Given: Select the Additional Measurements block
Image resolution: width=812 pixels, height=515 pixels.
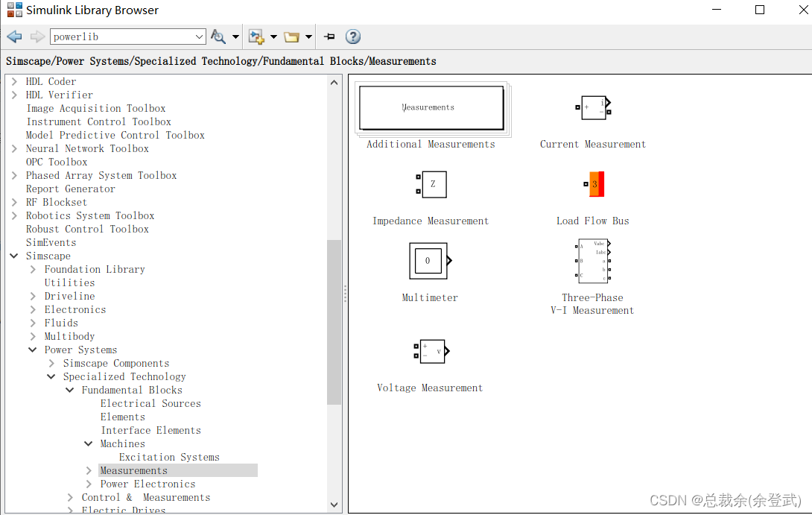Looking at the screenshot, I should tap(432, 108).
